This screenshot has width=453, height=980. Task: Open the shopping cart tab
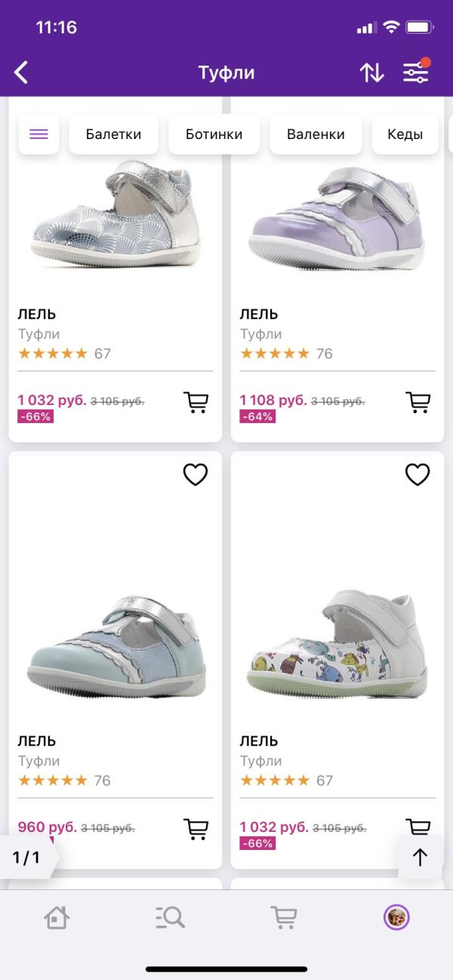click(283, 917)
